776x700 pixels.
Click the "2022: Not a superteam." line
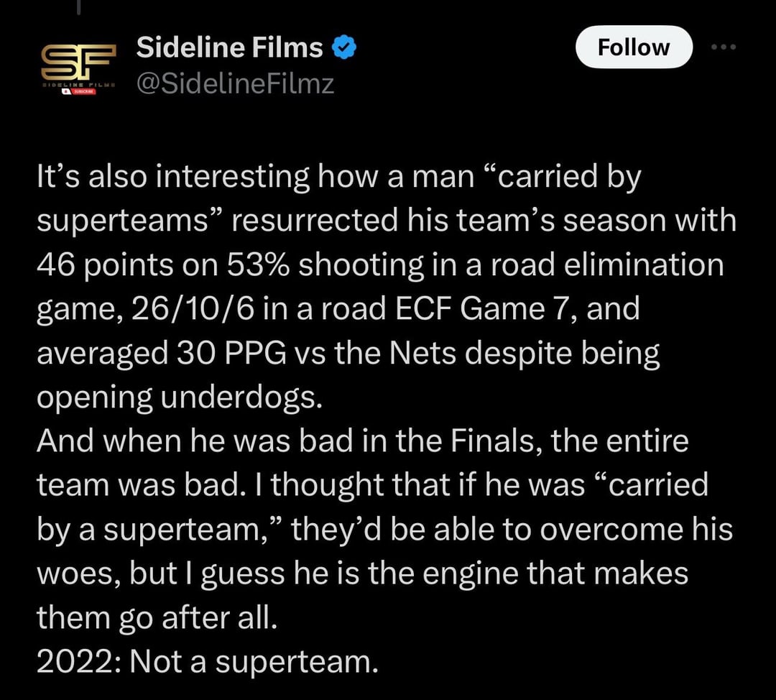pyautogui.click(x=207, y=660)
